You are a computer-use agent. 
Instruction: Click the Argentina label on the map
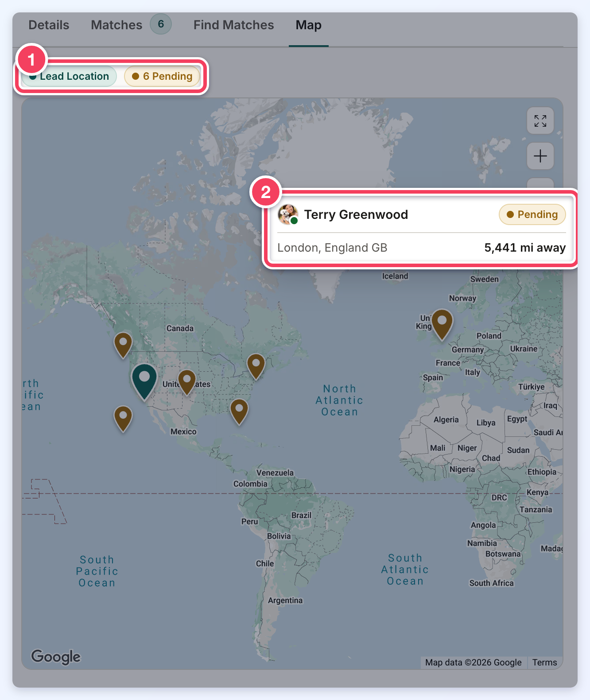click(x=285, y=600)
